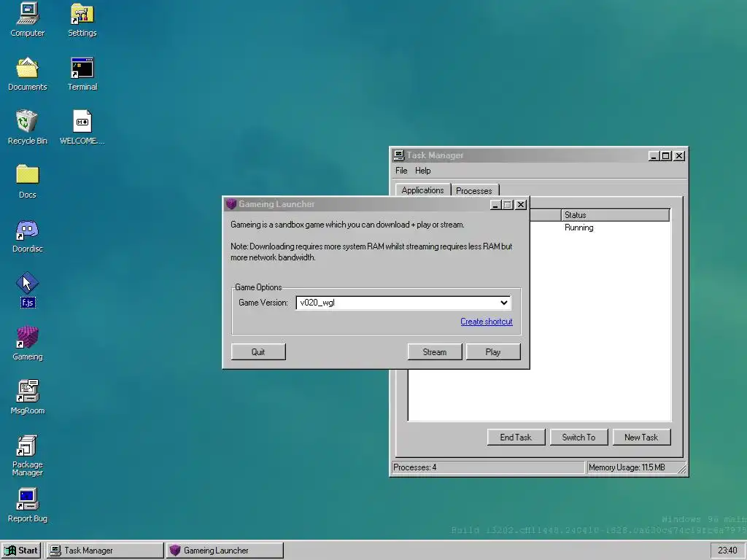This screenshot has height=560, width=747.
Task: Select Gameing Launcher taskbar button
Action: click(225, 551)
